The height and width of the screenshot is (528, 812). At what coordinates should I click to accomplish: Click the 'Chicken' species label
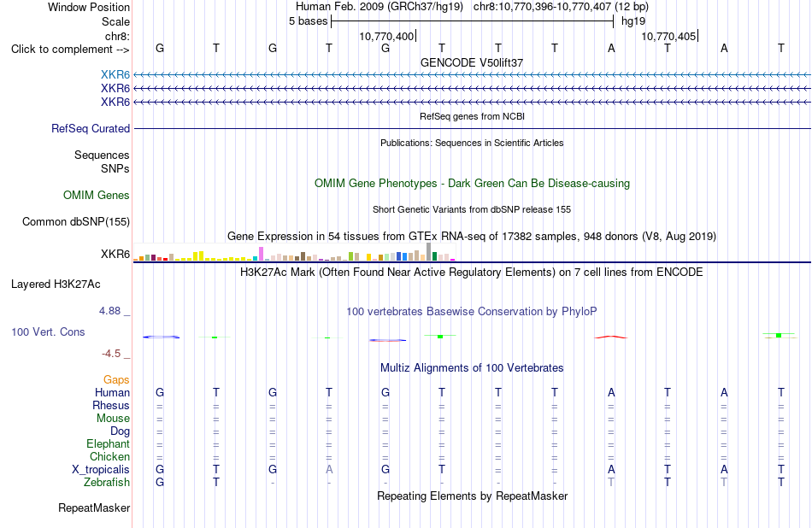109,456
